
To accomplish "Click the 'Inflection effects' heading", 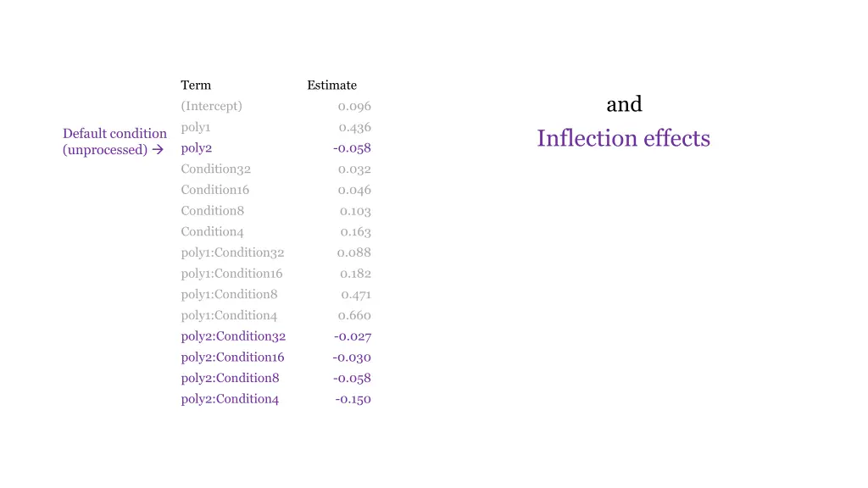I will click(x=623, y=138).
